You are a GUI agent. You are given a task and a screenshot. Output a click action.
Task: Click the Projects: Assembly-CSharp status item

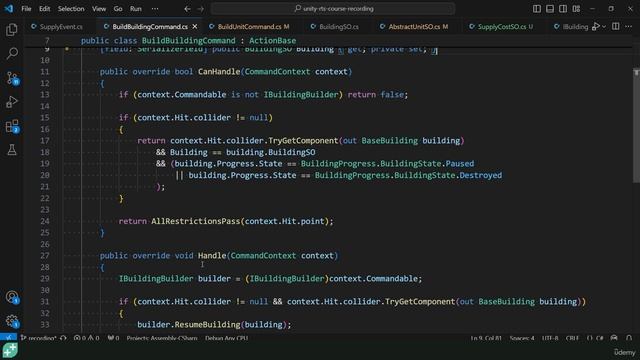pos(162,338)
